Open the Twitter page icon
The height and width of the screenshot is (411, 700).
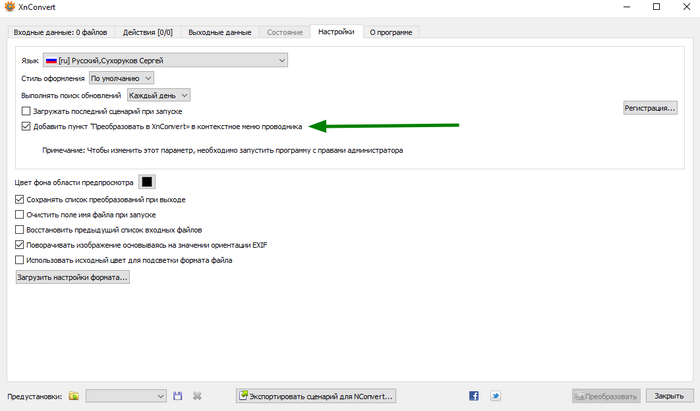click(x=496, y=396)
